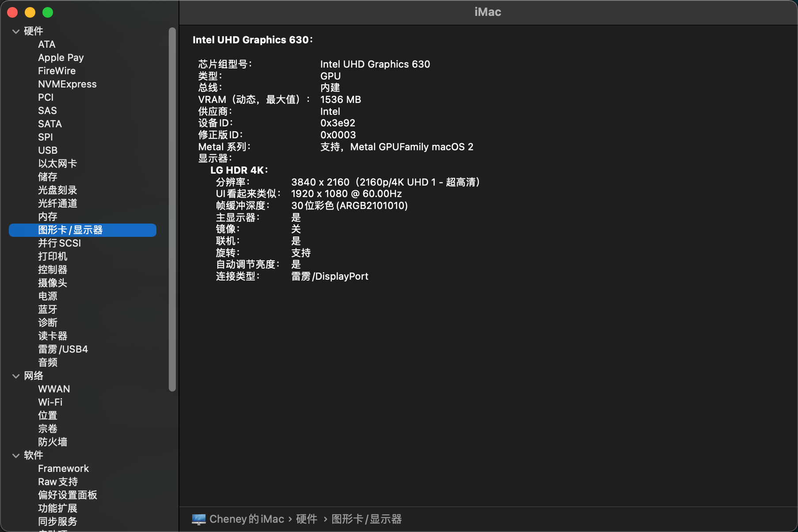This screenshot has width=798, height=532.
Task: Click the 总线 value 内建
Action: pos(330,88)
